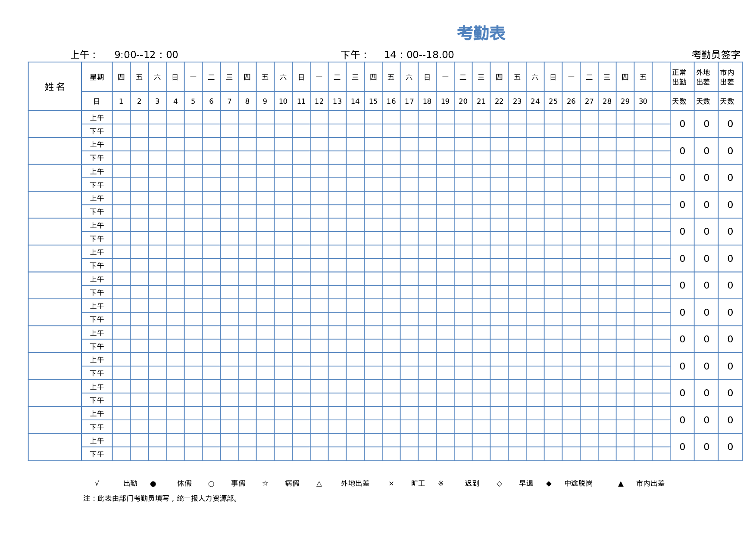This screenshot has width=756, height=534.
Task: Click the day 30 date header cell
Action: (x=643, y=101)
